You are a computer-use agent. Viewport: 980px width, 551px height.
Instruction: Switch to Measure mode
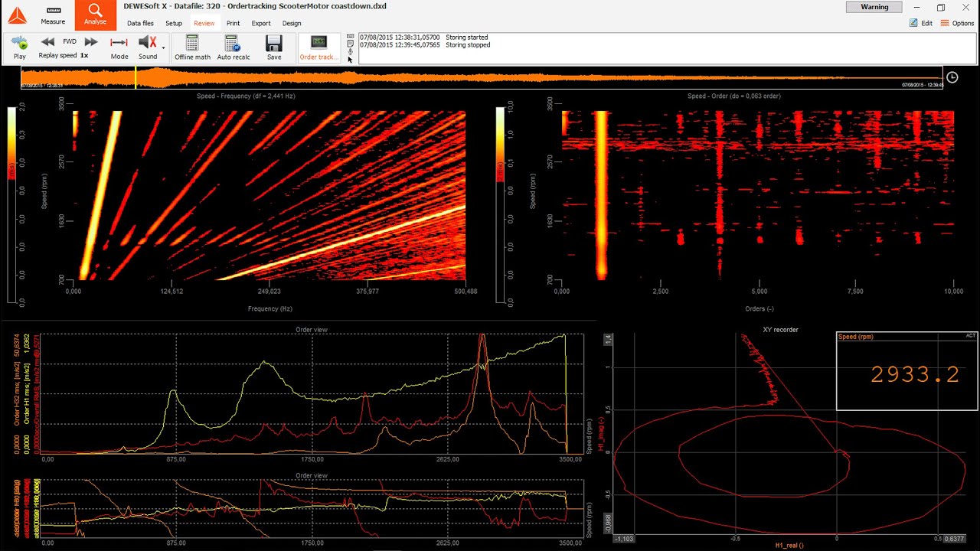[53, 15]
